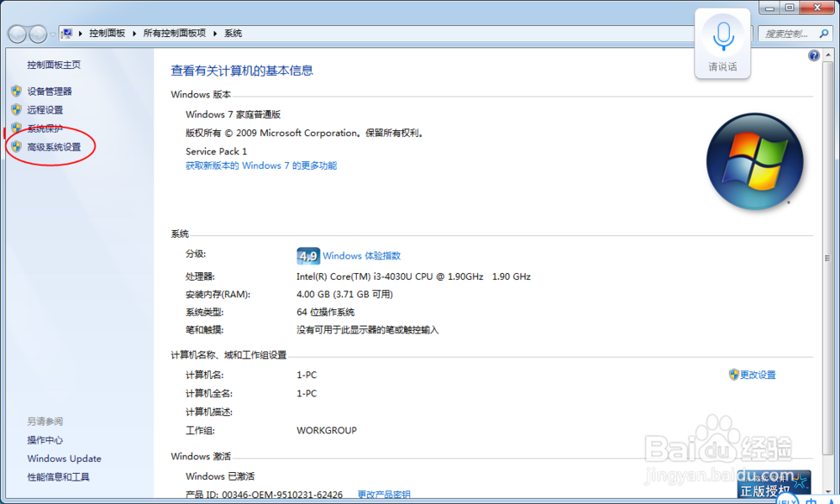Select 控制面板 in the address breadcrumb
Viewport: 840px width, 504px height.
tap(108, 34)
